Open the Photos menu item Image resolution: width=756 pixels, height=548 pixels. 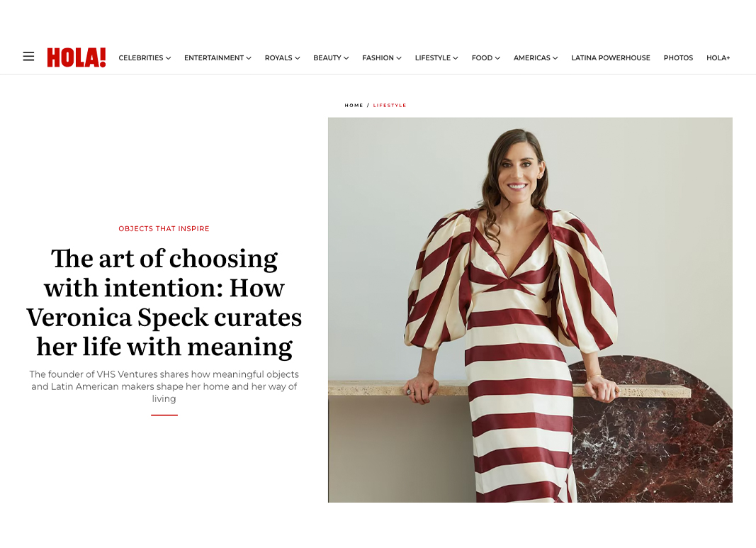678,58
